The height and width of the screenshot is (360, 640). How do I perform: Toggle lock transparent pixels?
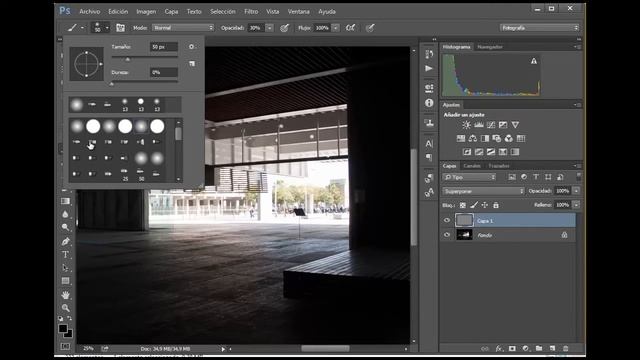coord(462,205)
